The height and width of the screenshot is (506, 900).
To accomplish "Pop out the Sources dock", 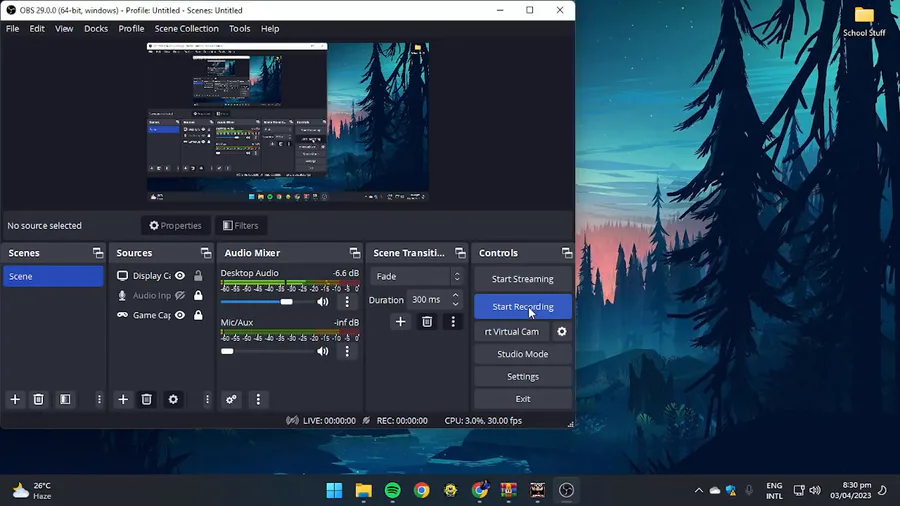I will point(206,253).
